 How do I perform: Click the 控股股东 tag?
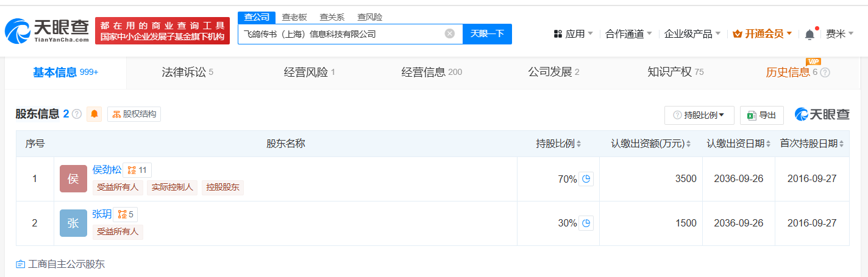coord(222,188)
